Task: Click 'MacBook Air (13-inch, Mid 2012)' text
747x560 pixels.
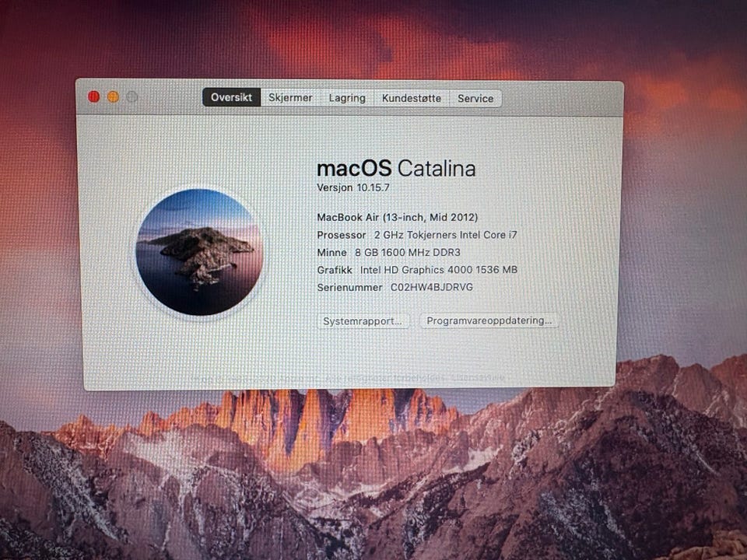Action: 398,218
